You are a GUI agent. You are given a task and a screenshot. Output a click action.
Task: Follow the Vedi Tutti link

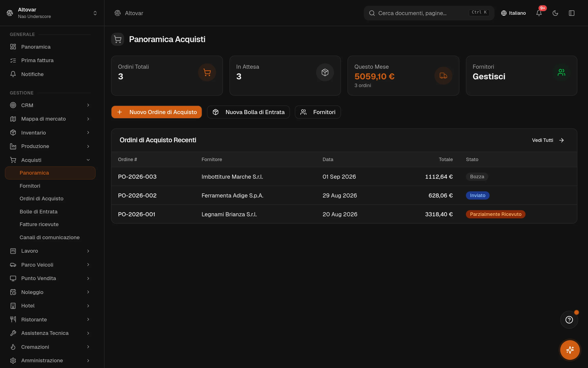click(x=548, y=140)
